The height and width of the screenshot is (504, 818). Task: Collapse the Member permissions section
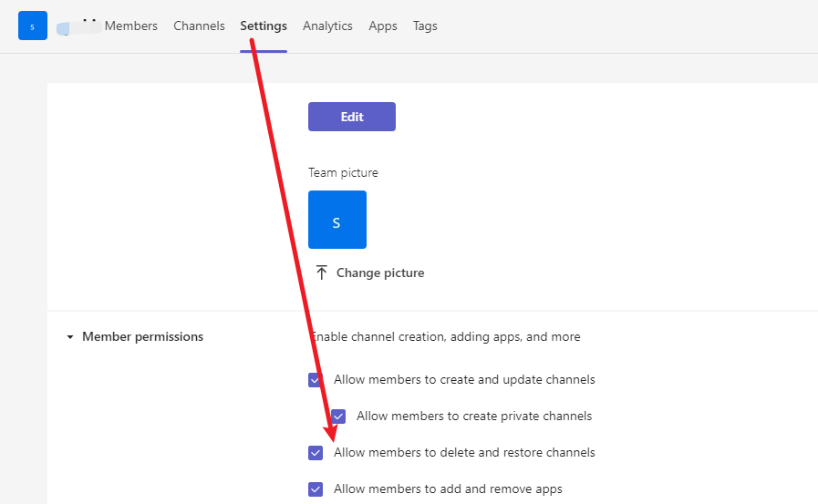tap(70, 336)
